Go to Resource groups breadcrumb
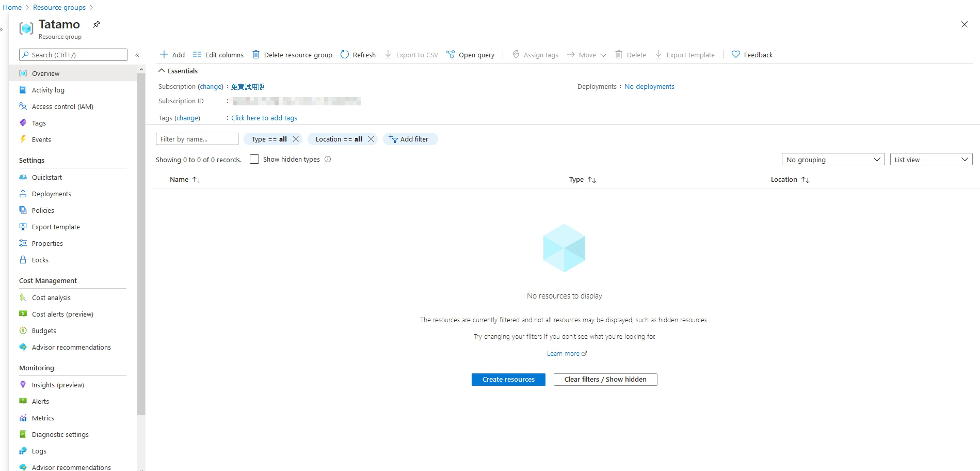The image size is (980, 471). coord(59,7)
